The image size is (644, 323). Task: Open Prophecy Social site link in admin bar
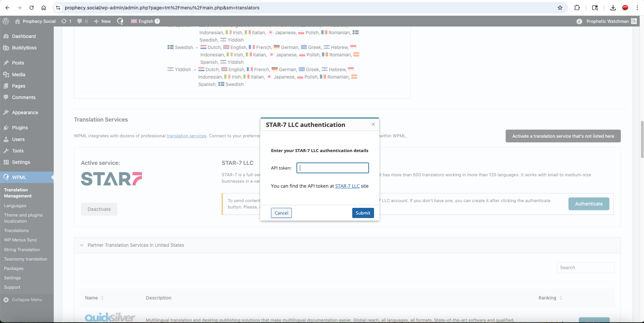[x=35, y=21]
